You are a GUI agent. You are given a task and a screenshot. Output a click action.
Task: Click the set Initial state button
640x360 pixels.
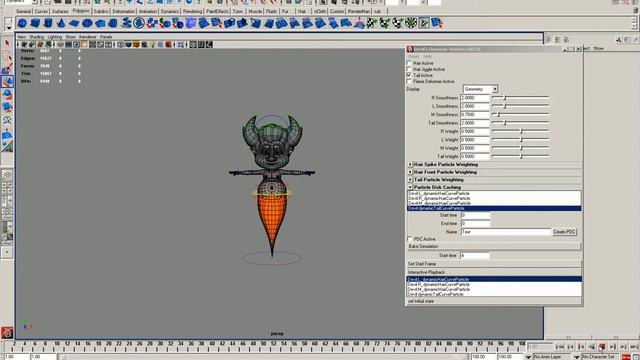click(493, 301)
